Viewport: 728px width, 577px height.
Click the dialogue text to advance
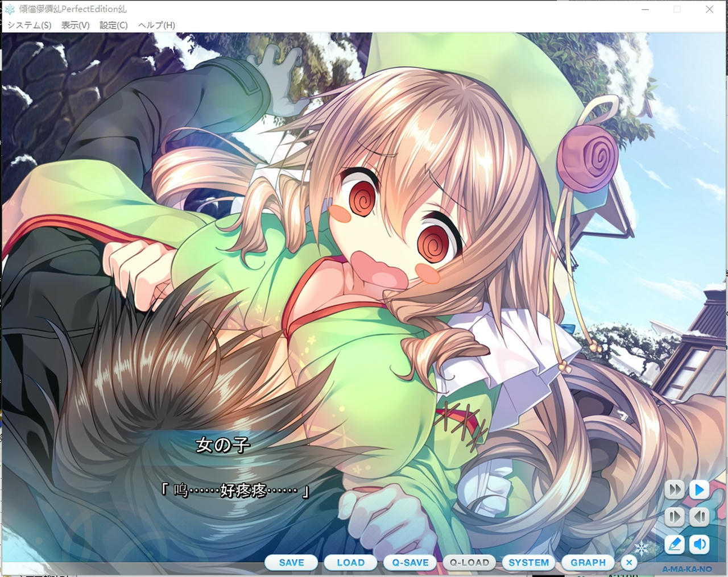[x=234, y=490]
